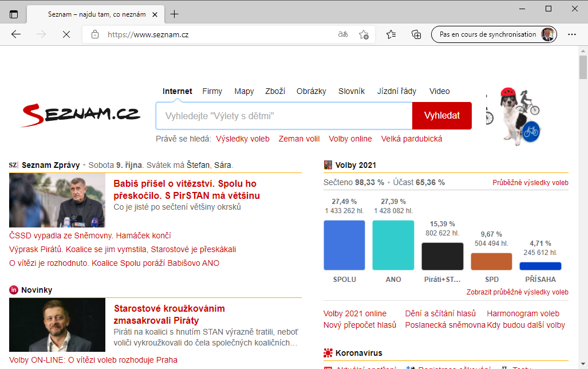The width and height of the screenshot is (588, 369).
Task: Click the dark blue PŘÍSAHA result bar
Action: point(540,266)
